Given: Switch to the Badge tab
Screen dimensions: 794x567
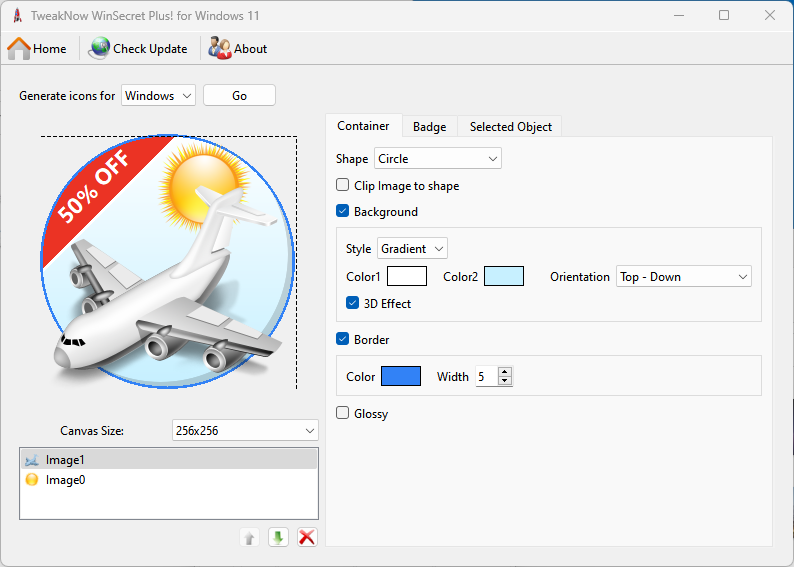Looking at the screenshot, I should (x=429, y=127).
